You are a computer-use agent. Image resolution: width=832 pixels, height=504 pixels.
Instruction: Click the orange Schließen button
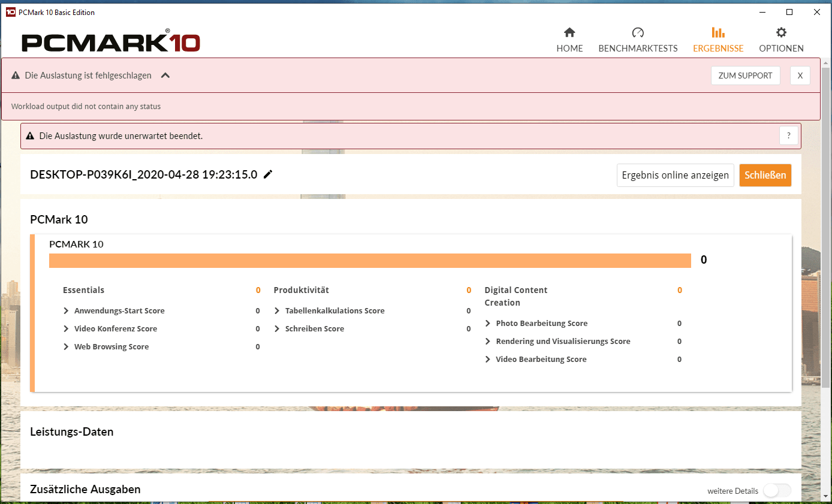coord(765,176)
